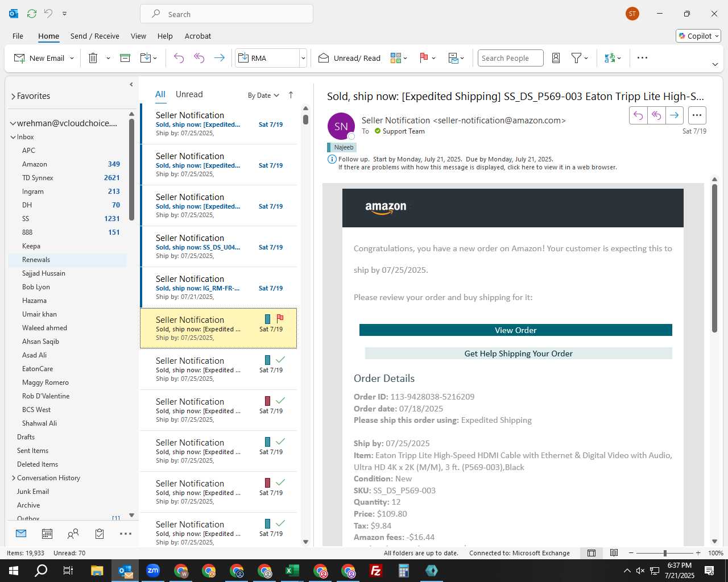Screen dimensions: 728x582
Task: Click the Search People field
Action: [510, 58]
